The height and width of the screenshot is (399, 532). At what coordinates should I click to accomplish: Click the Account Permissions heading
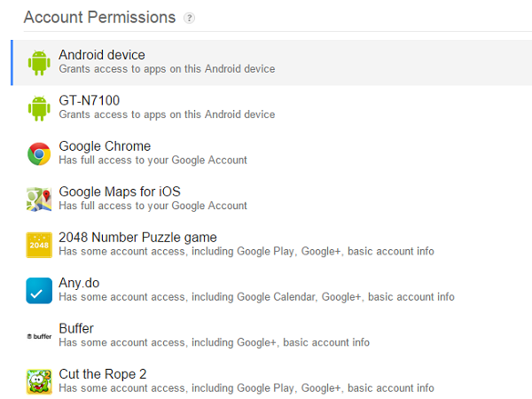(99, 18)
